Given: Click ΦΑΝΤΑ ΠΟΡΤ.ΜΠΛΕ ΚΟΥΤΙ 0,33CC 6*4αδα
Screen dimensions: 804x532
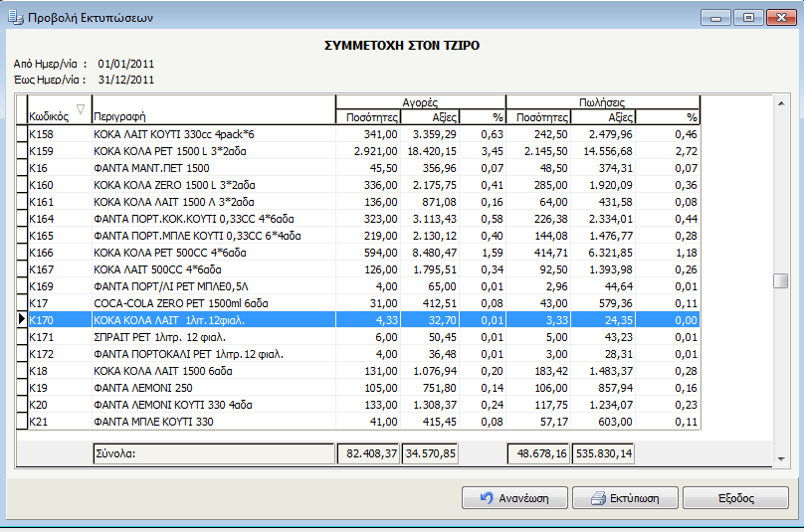Looking at the screenshot, I should coord(214,236).
